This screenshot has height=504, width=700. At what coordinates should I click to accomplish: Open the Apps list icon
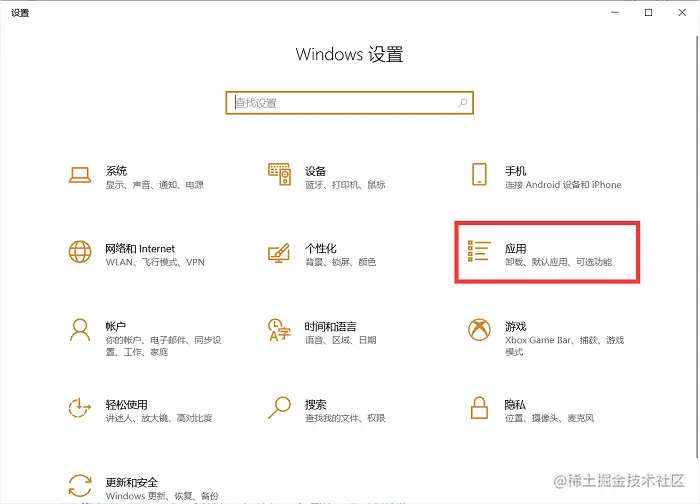479,251
